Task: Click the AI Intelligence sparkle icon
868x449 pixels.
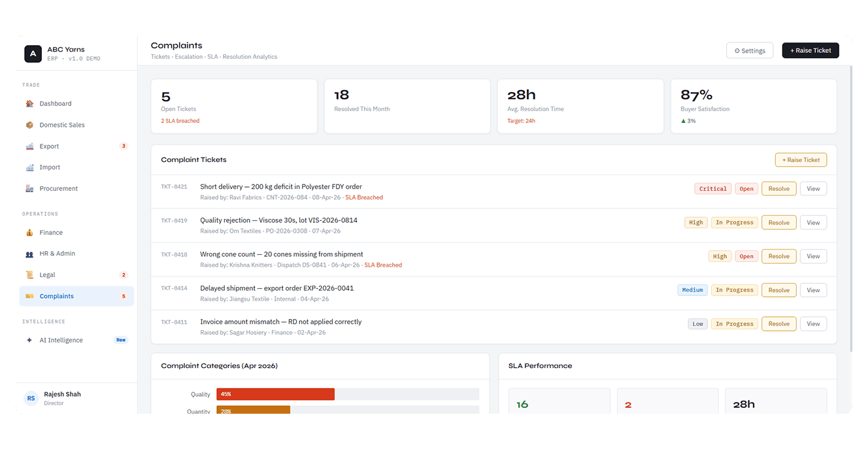Action: (29, 341)
